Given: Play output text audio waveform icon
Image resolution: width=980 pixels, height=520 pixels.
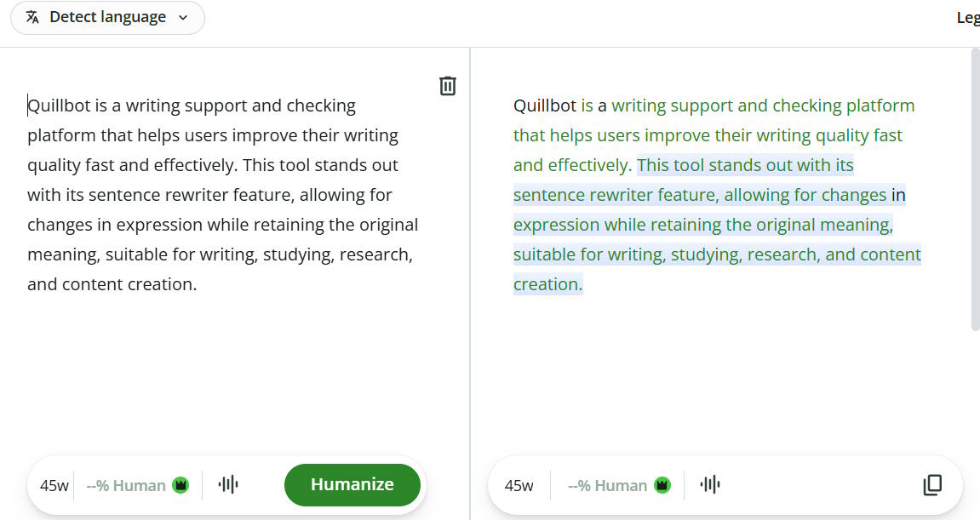Looking at the screenshot, I should click(x=710, y=484).
